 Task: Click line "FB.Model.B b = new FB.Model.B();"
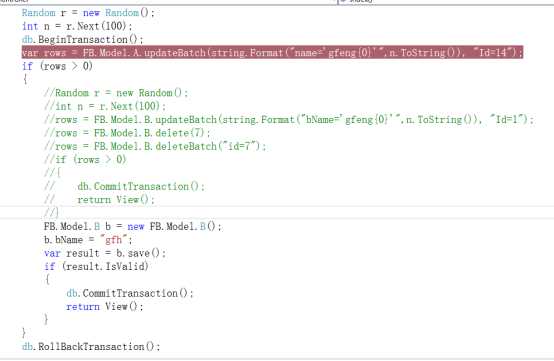pyautogui.click(x=133, y=226)
